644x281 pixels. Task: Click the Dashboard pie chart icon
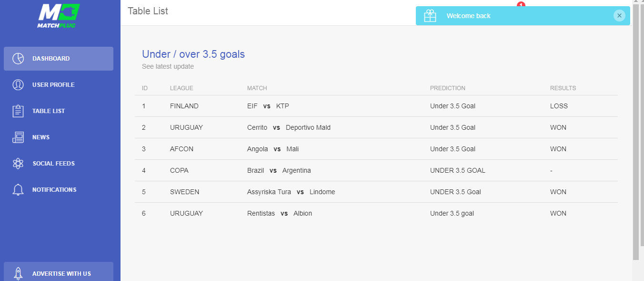pos(18,59)
